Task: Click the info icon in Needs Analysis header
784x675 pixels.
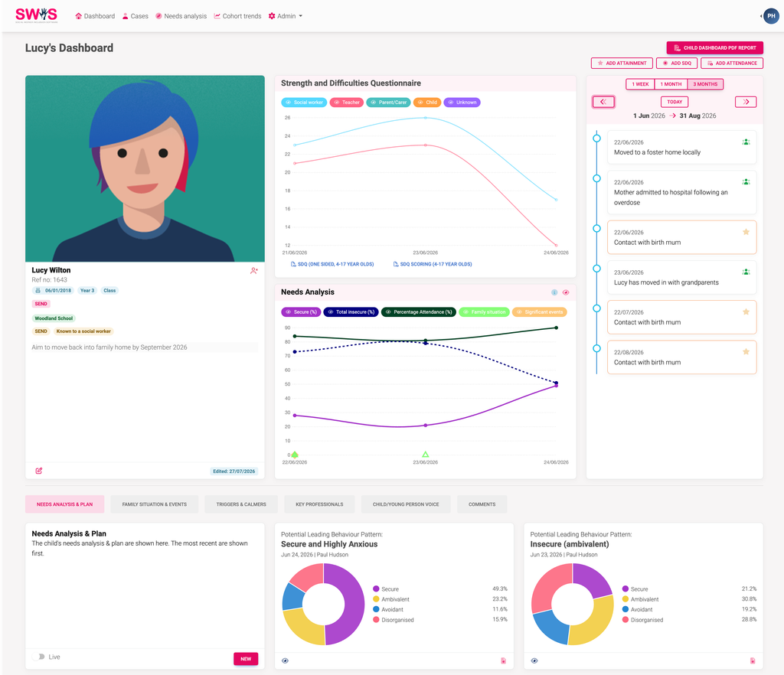Action: point(554,292)
